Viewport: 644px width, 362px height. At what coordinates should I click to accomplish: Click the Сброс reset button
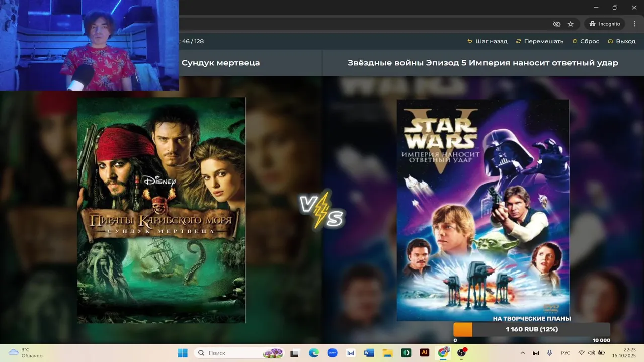point(586,41)
